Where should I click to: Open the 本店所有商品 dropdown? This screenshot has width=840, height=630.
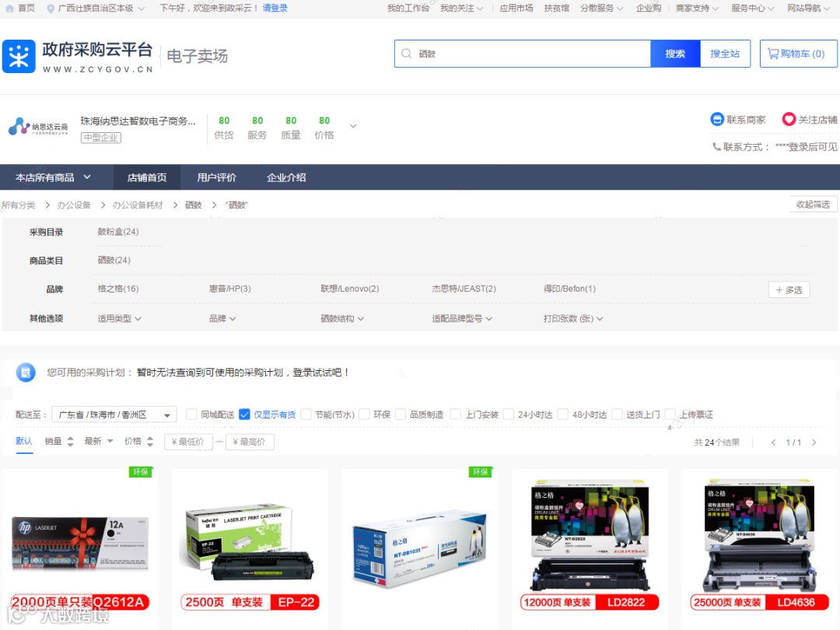tap(53, 177)
